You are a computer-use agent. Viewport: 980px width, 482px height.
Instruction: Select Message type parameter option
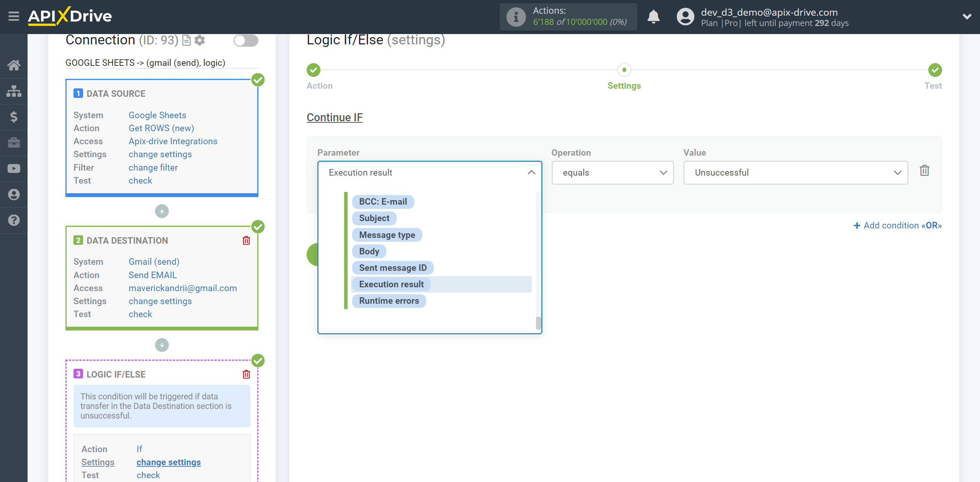[387, 235]
